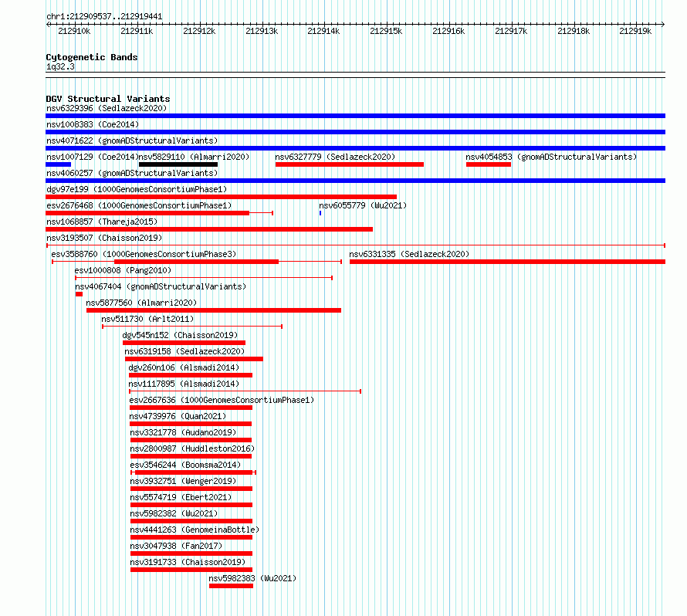
Task: Click the dgv545n152 (Chaisson2019) label
Action: coord(180,335)
